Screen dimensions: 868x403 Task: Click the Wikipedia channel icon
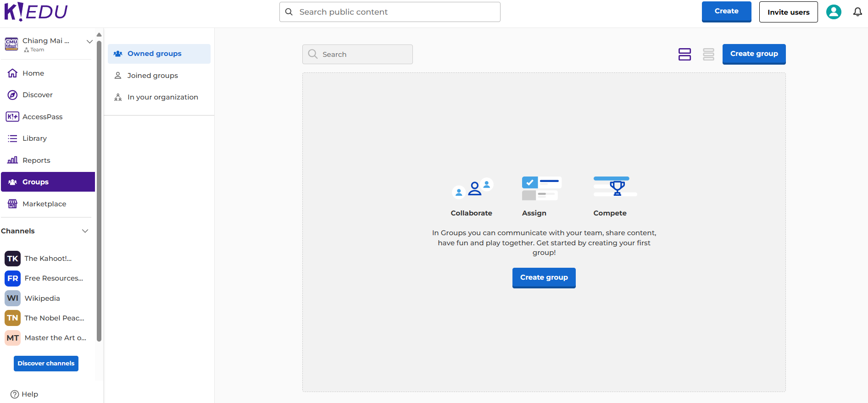pyautogui.click(x=12, y=298)
